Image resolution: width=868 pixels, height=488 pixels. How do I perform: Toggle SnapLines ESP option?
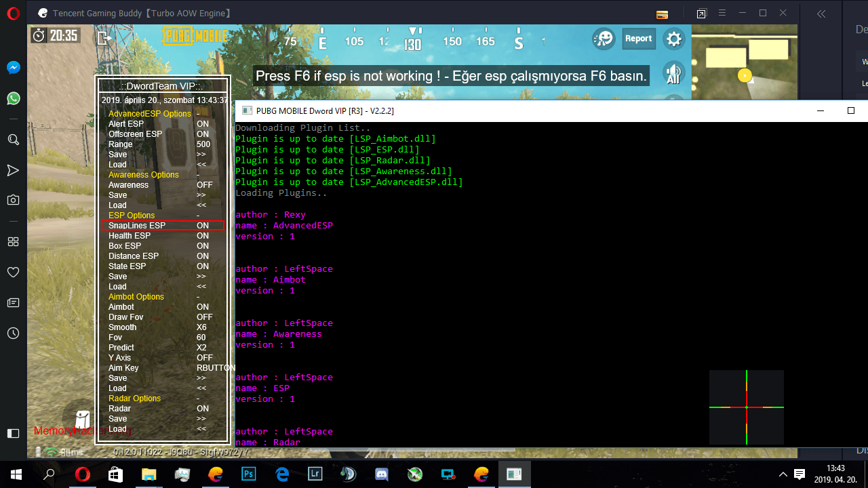point(163,226)
